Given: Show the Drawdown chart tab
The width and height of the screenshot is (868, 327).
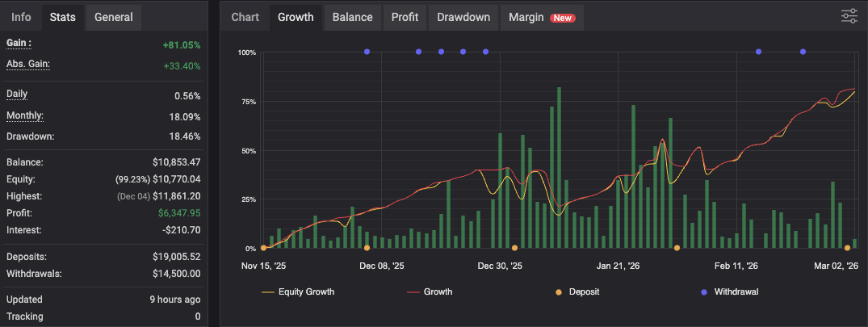Looking at the screenshot, I should pos(463,17).
